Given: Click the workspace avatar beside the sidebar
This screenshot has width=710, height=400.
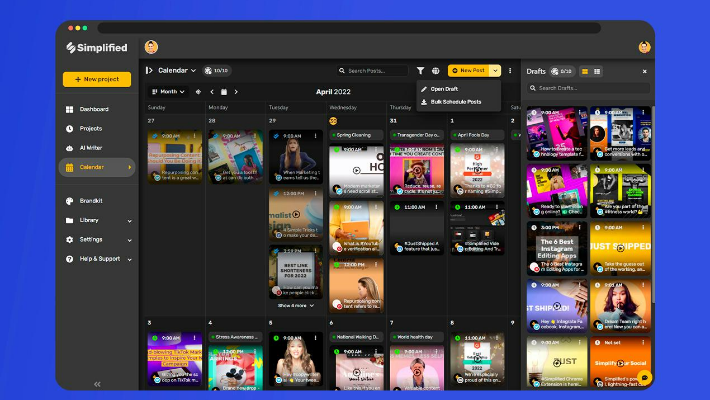Looking at the screenshot, I should point(151,47).
